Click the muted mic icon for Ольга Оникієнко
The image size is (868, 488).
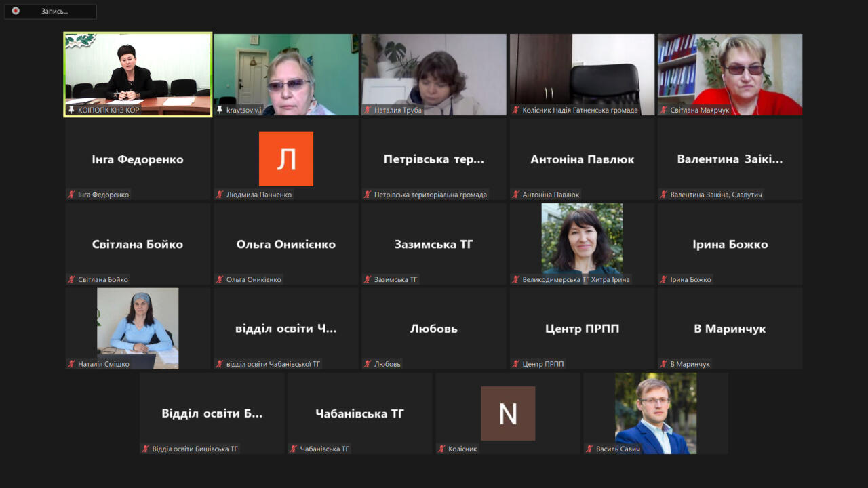220,279
